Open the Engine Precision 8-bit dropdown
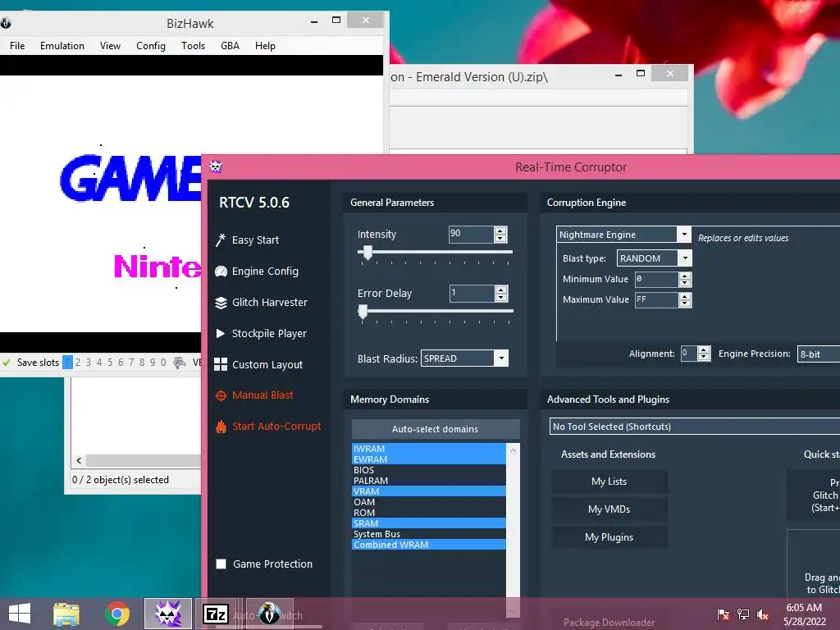The width and height of the screenshot is (840, 630). point(819,354)
